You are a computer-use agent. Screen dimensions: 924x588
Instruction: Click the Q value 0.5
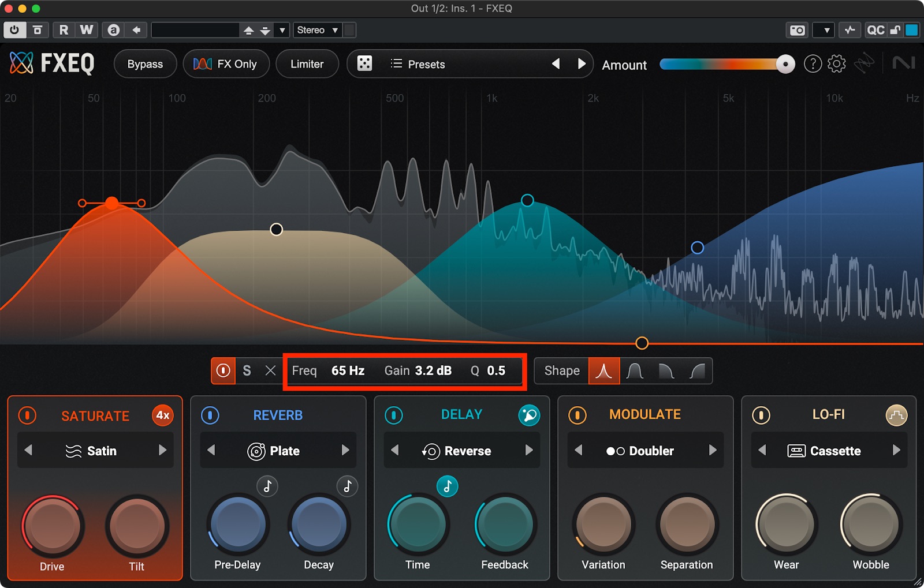coord(496,370)
